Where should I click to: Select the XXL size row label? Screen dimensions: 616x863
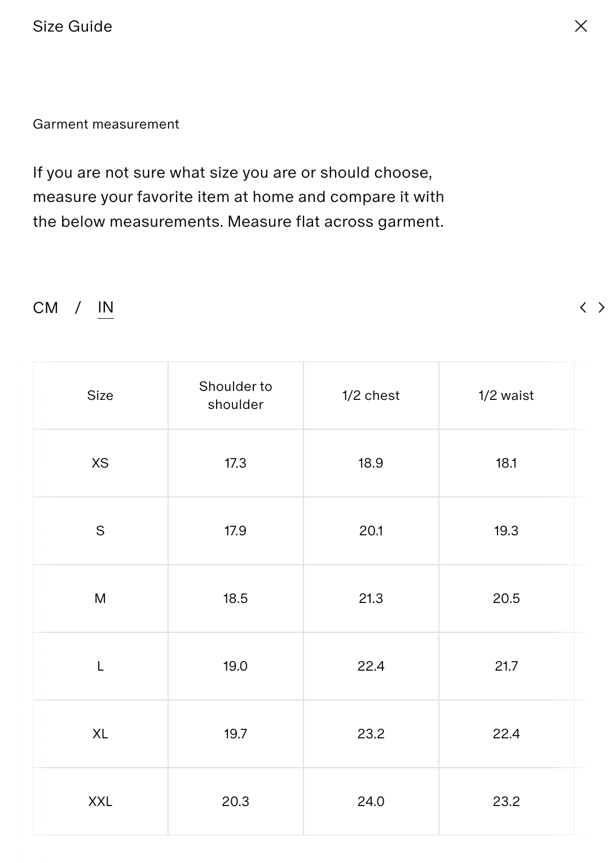(x=100, y=802)
